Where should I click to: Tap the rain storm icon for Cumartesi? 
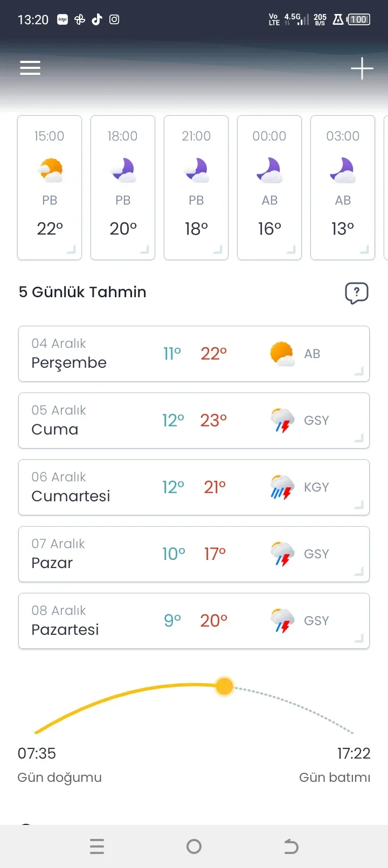282,487
